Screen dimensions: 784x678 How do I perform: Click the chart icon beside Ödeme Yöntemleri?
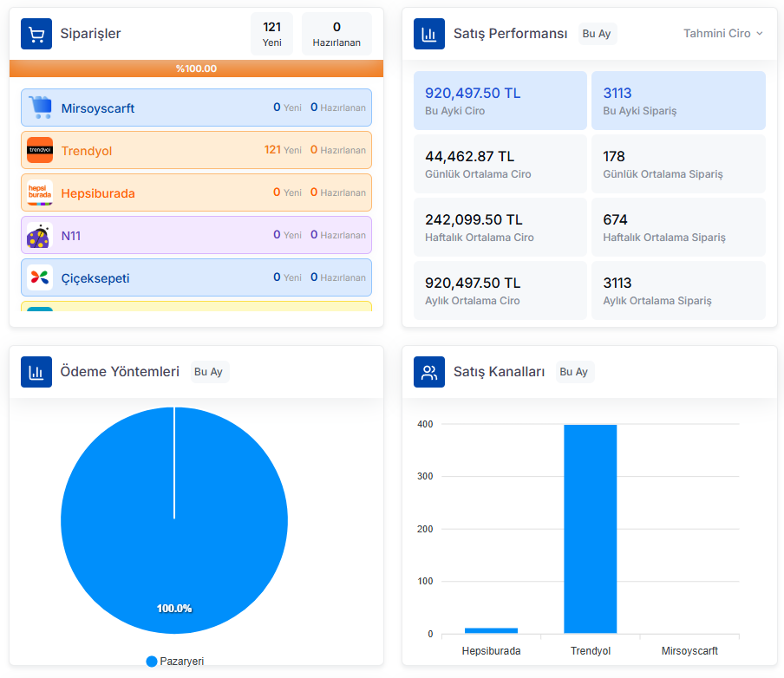(x=36, y=372)
